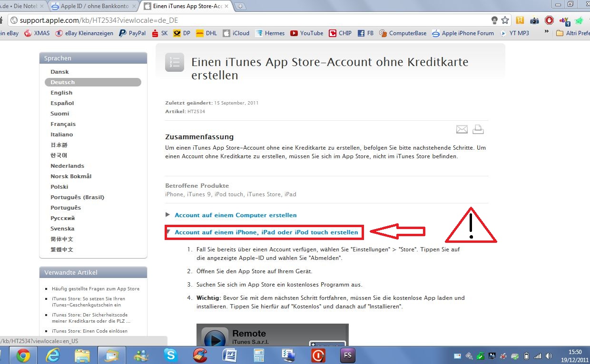Select the 'Einen iTunes App Store-Acc' tab
Image resolution: width=590 pixels, height=364 pixels.
click(x=186, y=6)
